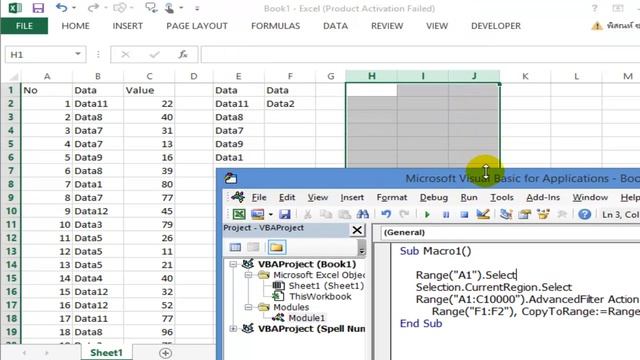This screenshot has width=640, height=360.
Task: Open the Window menu in VBA
Action: 590,198
